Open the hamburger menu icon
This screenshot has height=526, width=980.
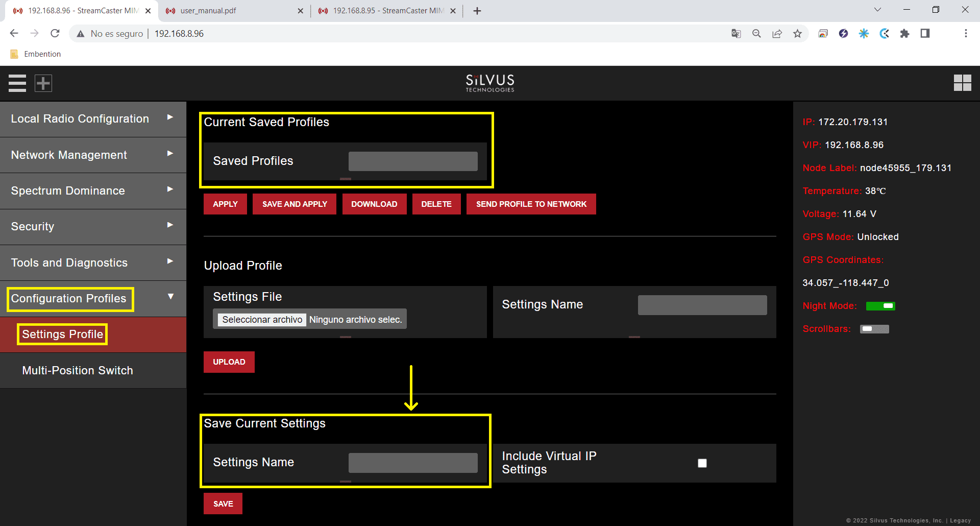[x=17, y=83]
